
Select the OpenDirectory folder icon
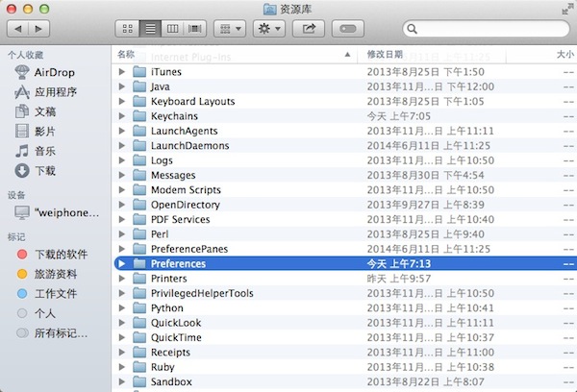139,205
